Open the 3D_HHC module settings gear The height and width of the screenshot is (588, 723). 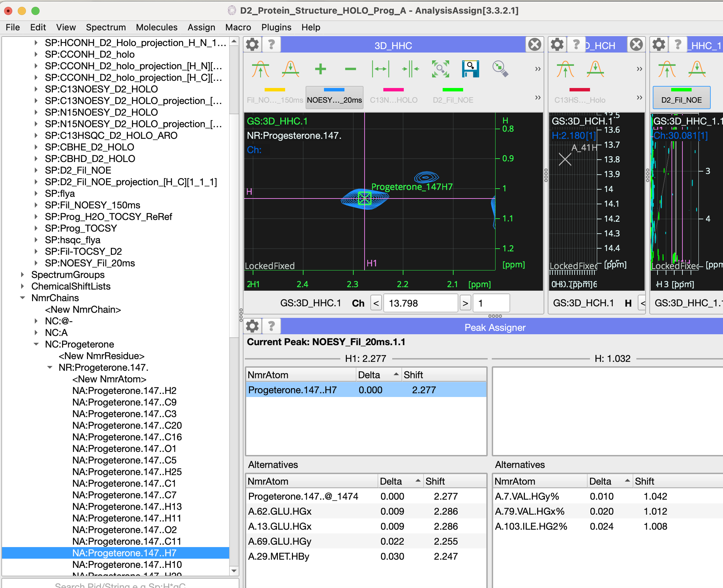(253, 45)
